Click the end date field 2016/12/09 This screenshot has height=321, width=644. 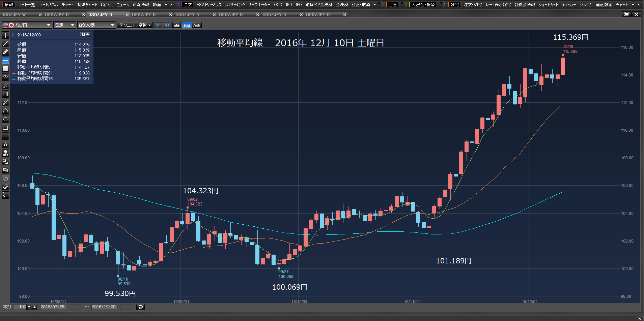coord(104,307)
